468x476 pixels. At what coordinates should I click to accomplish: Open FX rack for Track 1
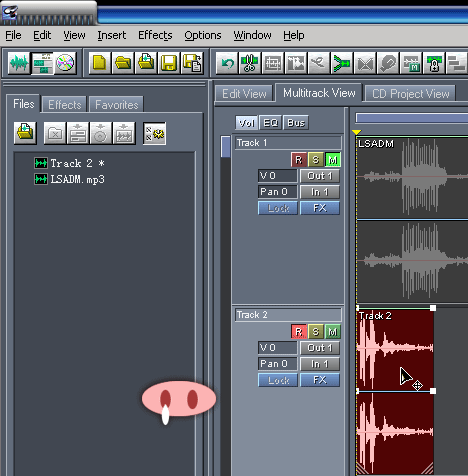point(320,208)
